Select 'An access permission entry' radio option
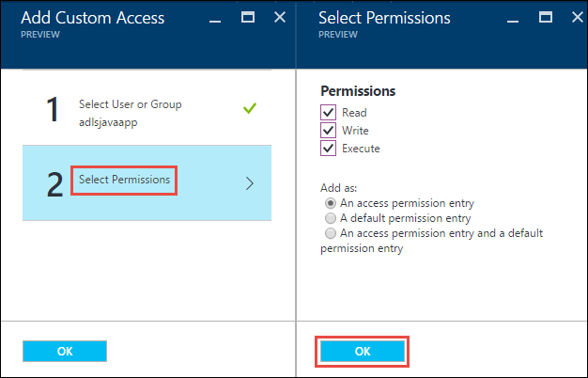Screen dimensions: 588x378 pyautogui.click(x=330, y=202)
